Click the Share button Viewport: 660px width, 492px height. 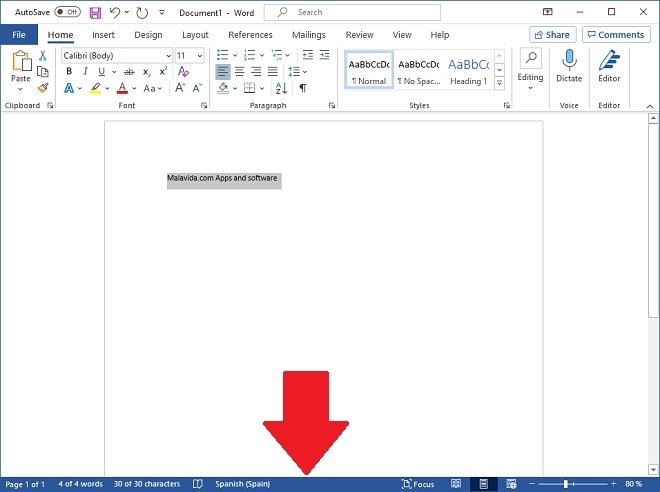point(552,35)
